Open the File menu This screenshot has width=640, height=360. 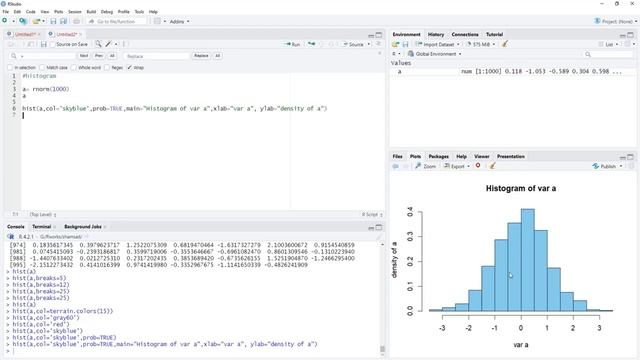6,12
